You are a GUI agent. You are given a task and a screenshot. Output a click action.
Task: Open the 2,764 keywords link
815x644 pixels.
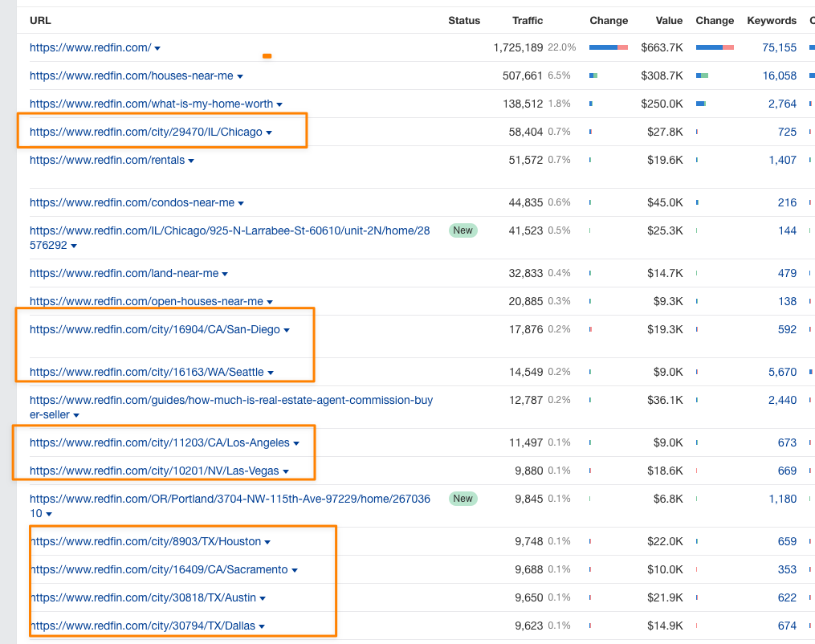point(782,104)
